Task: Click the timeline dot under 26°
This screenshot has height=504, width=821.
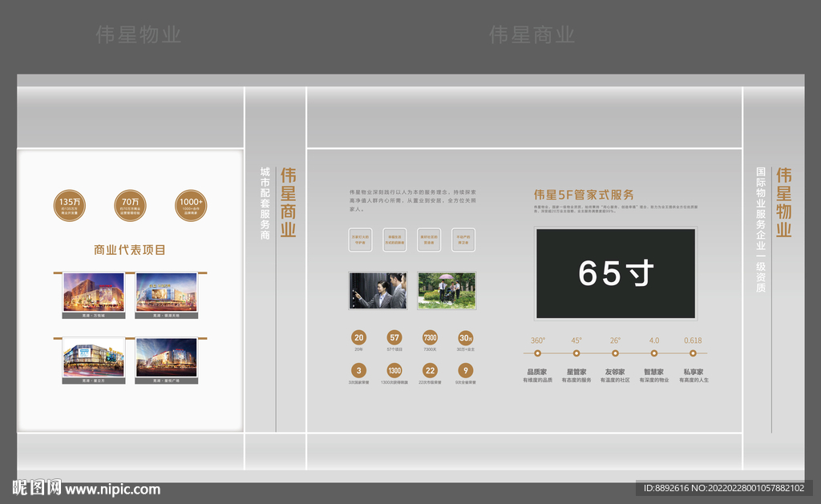Action: coord(615,353)
